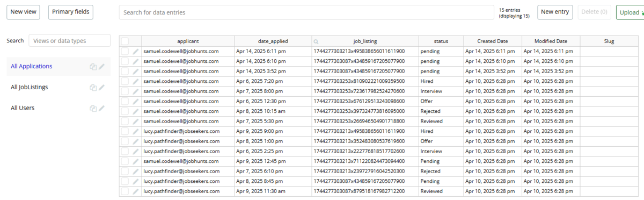
Task: Check the row applied Apr 7, 2025 6:10 pm
Action: coord(125,172)
